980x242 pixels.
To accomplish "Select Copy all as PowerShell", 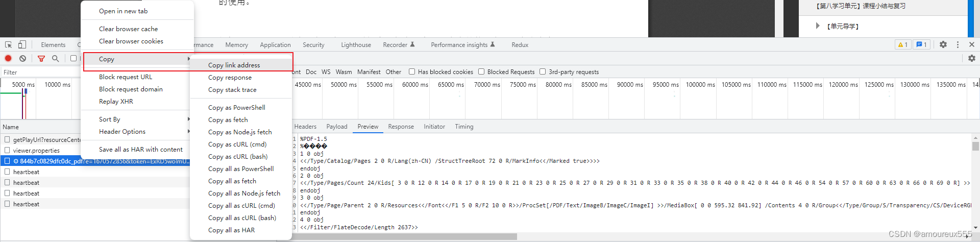I will coord(241,168).
